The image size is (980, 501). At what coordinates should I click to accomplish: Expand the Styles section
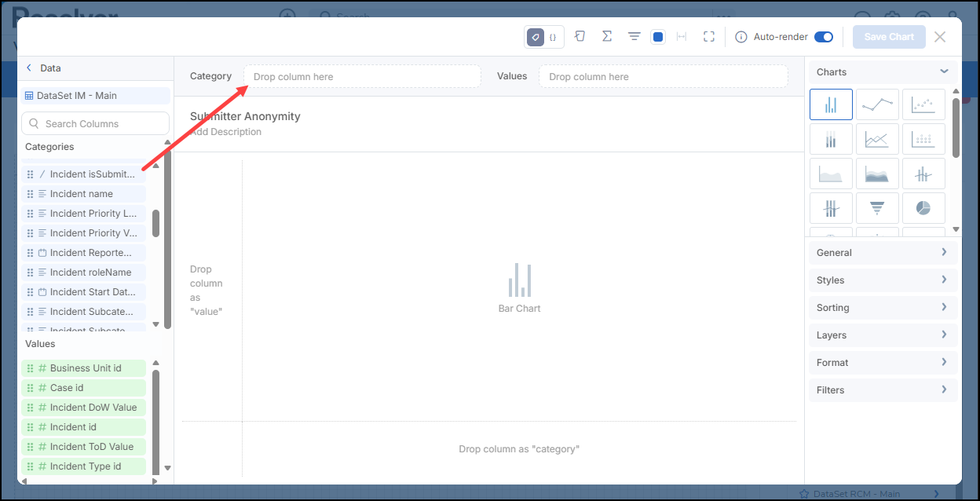[x=883, y=280]
